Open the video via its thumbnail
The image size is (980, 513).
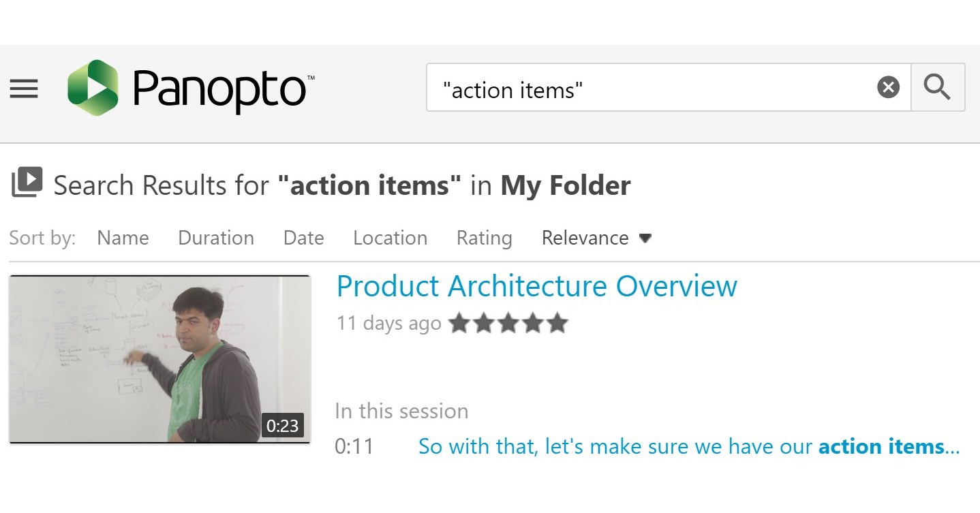[160, 359]
